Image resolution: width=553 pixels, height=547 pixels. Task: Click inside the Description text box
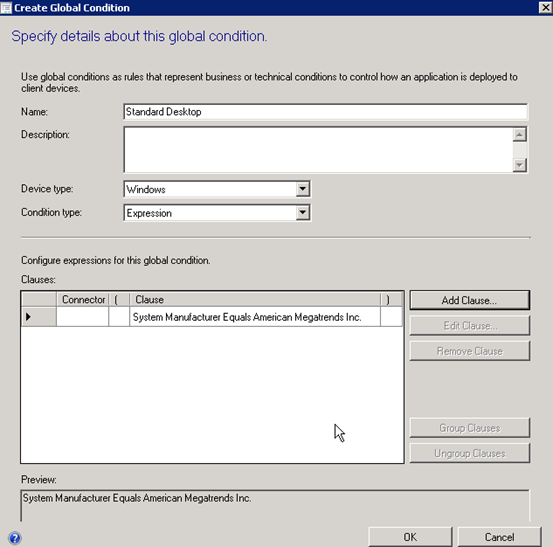click(x=318, y=150)
